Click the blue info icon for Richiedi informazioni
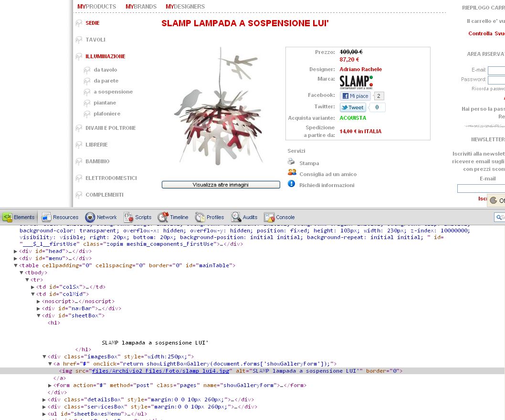The height and width of the screenshot is (420, 505). click(x=292, y=184)
